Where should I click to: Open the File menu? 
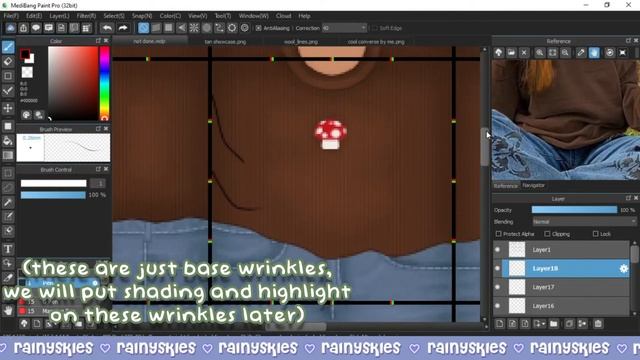coord(11,16)
